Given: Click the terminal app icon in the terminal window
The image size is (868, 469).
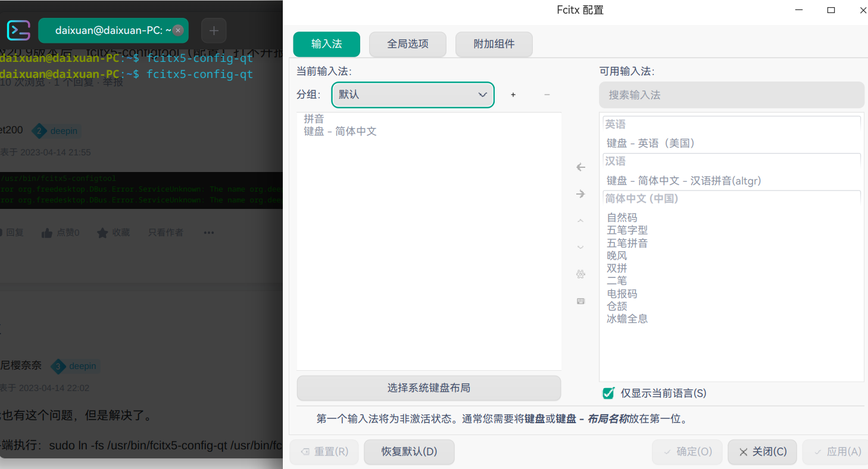Looking at the screenshot, I should pyautogui.click(x=18, y=30).
